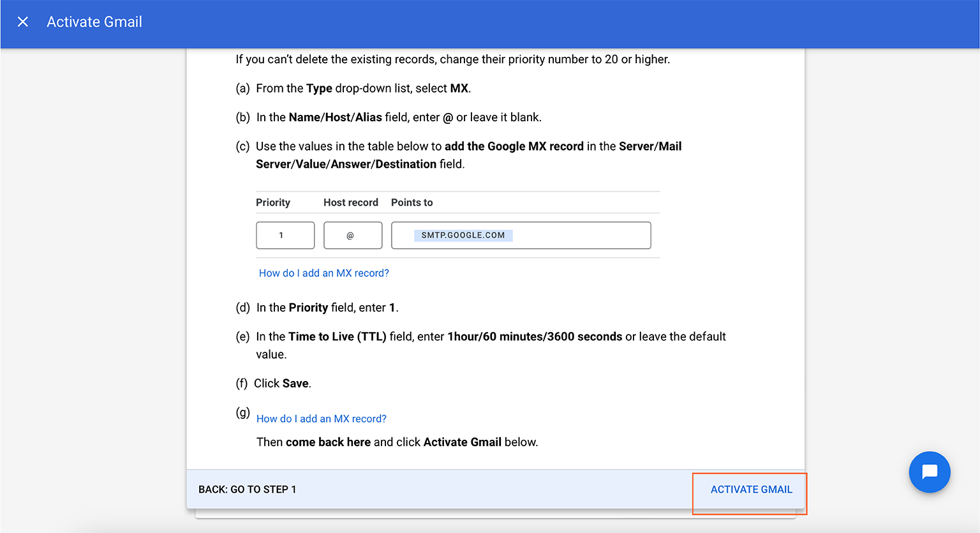The height and width of the screenshot is (533, 980).
Task: Close the Activate Gmail dialog
Action: coord(23,22)
